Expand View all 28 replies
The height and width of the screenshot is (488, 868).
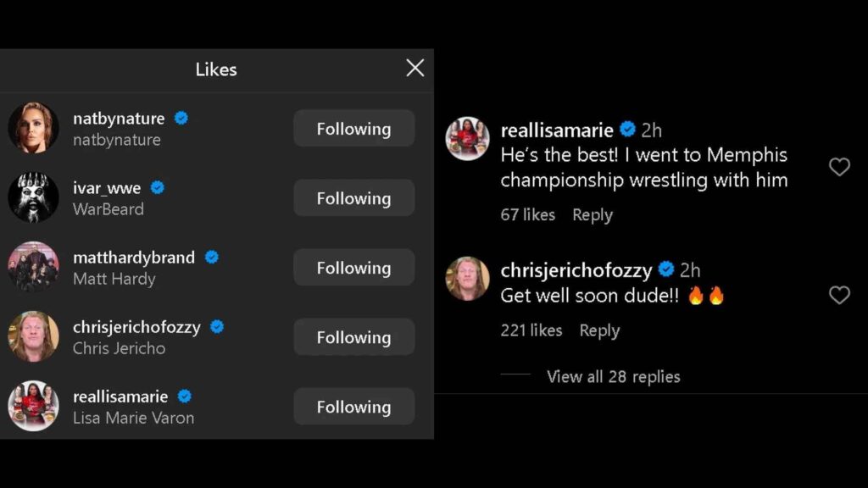pyautogui.click(x=613, y=376)
